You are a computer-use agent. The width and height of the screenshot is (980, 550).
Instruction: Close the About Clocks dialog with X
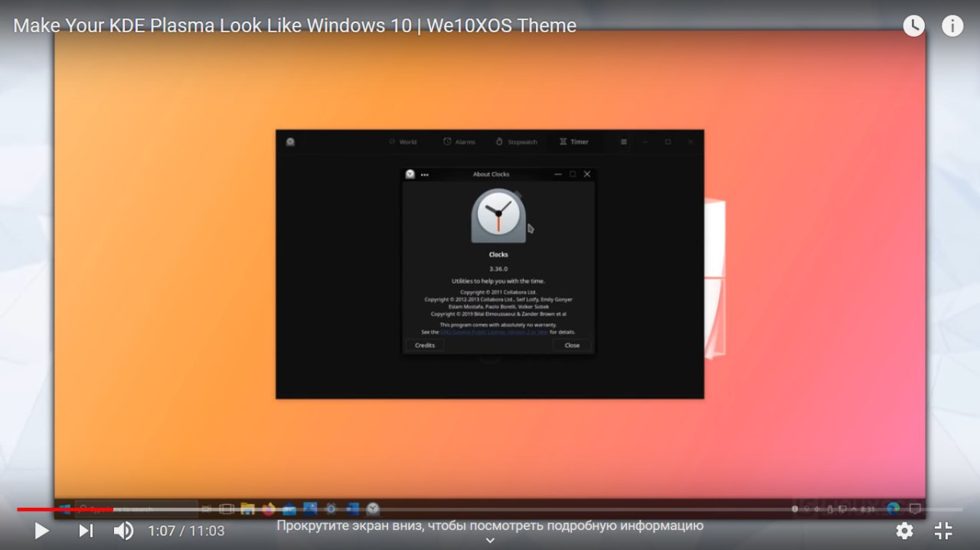[x=587, y=174]
